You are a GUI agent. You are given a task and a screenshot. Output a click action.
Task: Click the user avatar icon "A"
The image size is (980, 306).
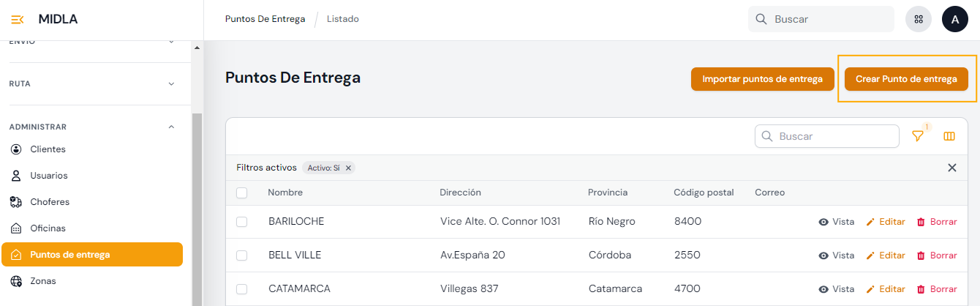click(x=954, y=20)
